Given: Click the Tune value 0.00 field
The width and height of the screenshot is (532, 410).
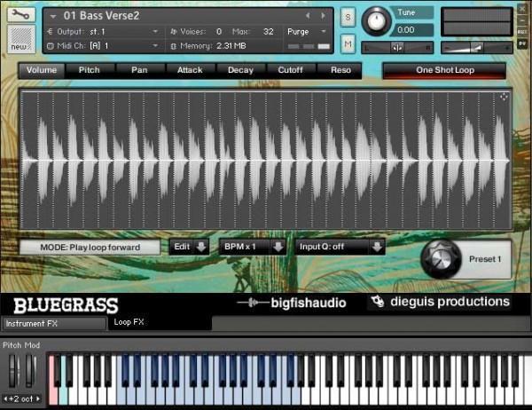Looking at the screenshot, I should point(415,30).
